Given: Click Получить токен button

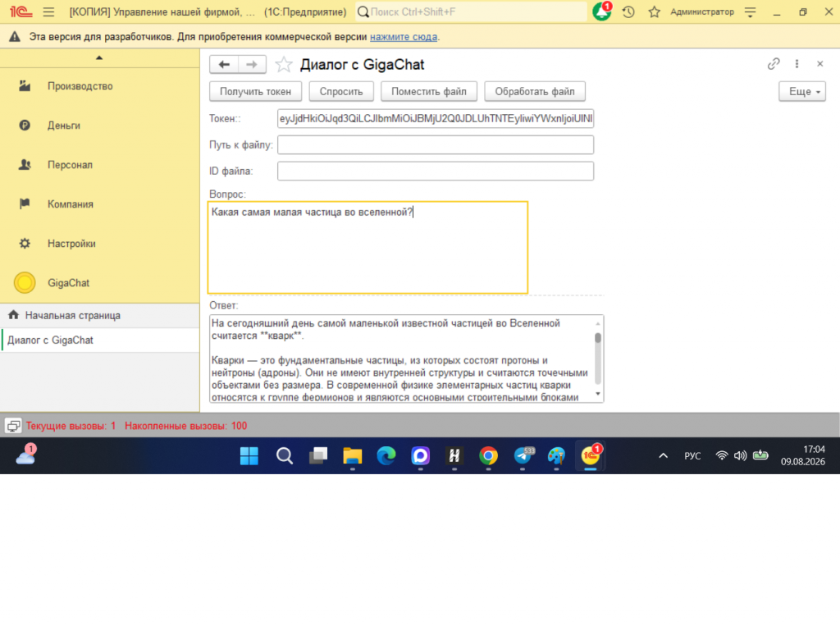Looking at the screenshot, I should pyautogui.click(x=256, y=92).
